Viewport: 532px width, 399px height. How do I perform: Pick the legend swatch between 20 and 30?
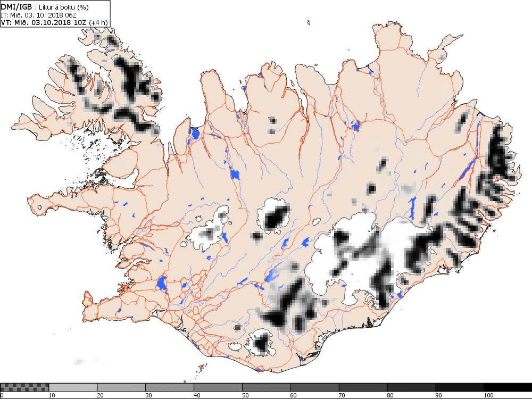coord(121,387)
